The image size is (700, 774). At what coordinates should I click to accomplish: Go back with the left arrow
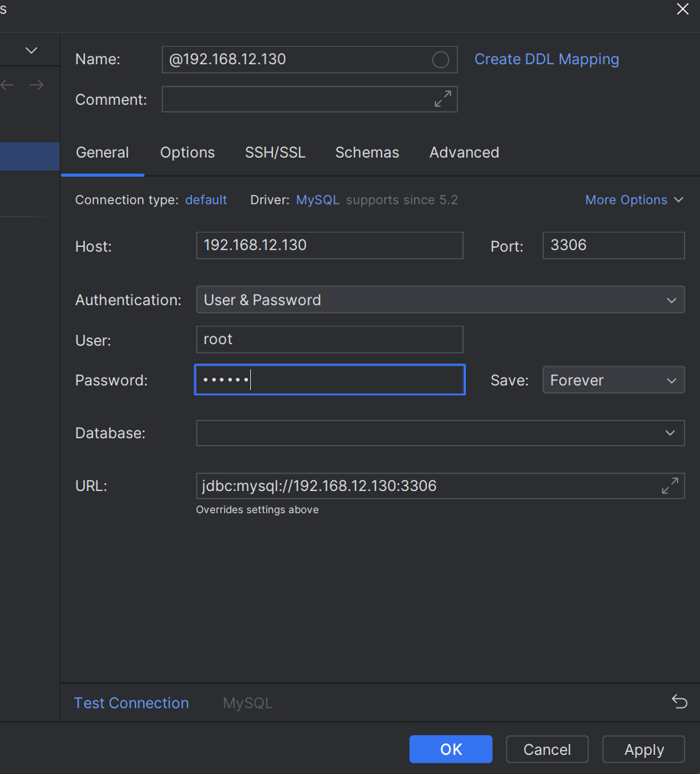pyautogui.click(x=8, y=85)
